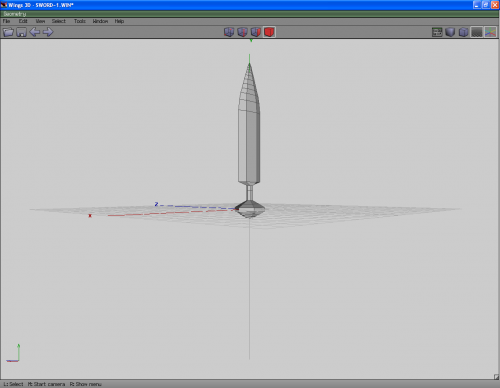Select face selection mode cube
The image size is (500, 388).
pyautogui.click(x=256, y=32)
